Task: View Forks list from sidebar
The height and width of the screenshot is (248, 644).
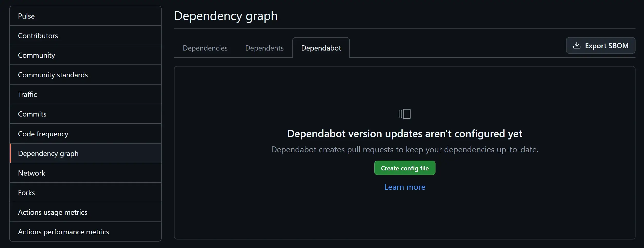Action: pyautogui.click(x=26, y=193)
